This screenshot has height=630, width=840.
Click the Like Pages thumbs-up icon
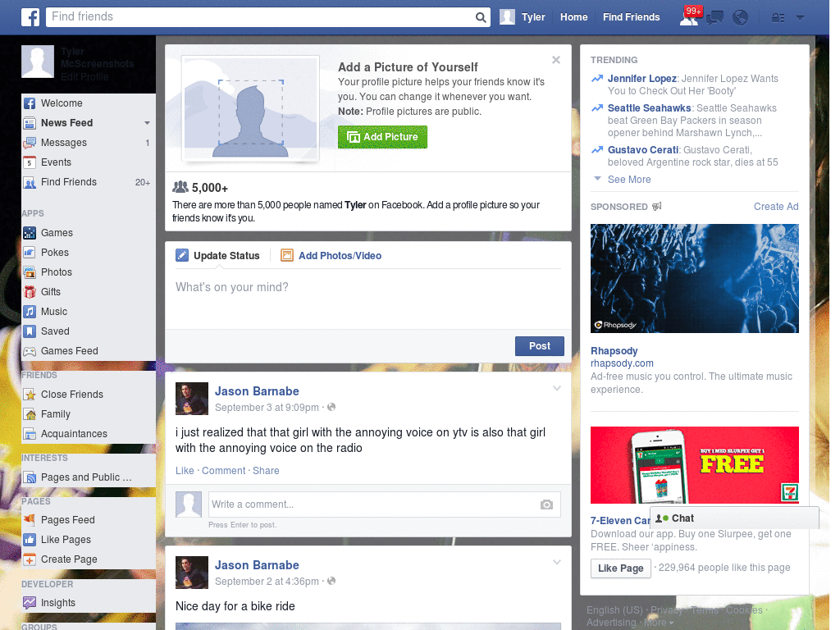click(x=30, y=540)
